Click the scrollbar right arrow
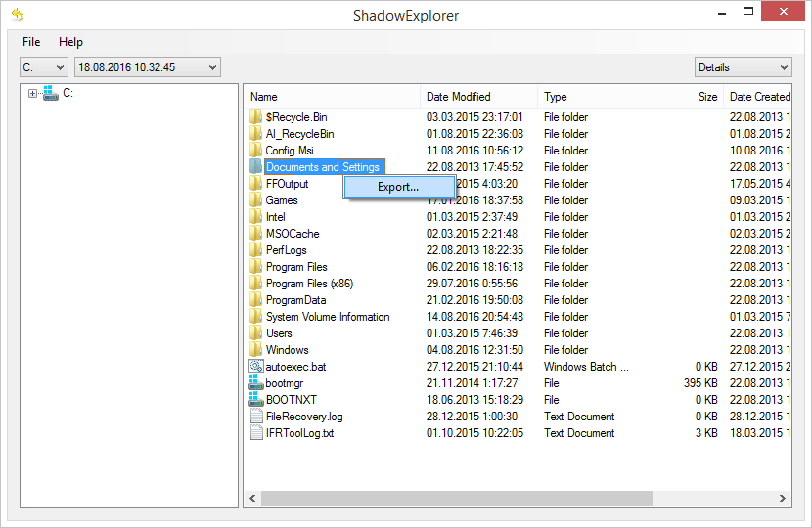 click(x=782, y=498)
